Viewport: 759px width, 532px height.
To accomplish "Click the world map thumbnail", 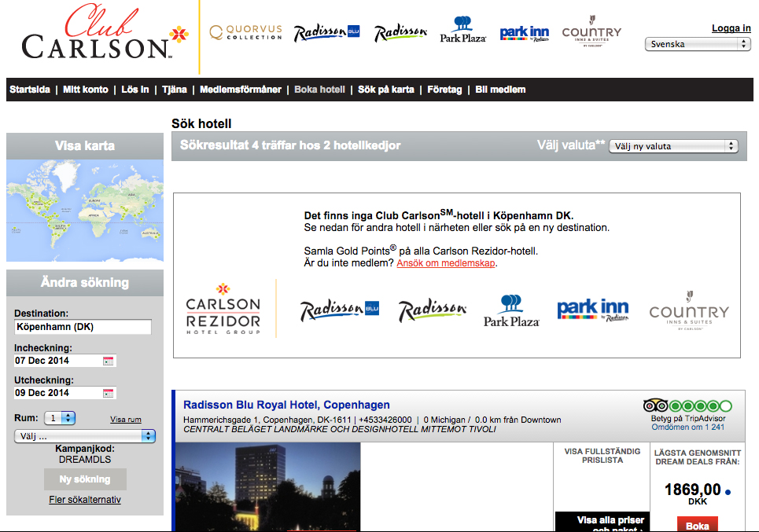I will point(85,211).
